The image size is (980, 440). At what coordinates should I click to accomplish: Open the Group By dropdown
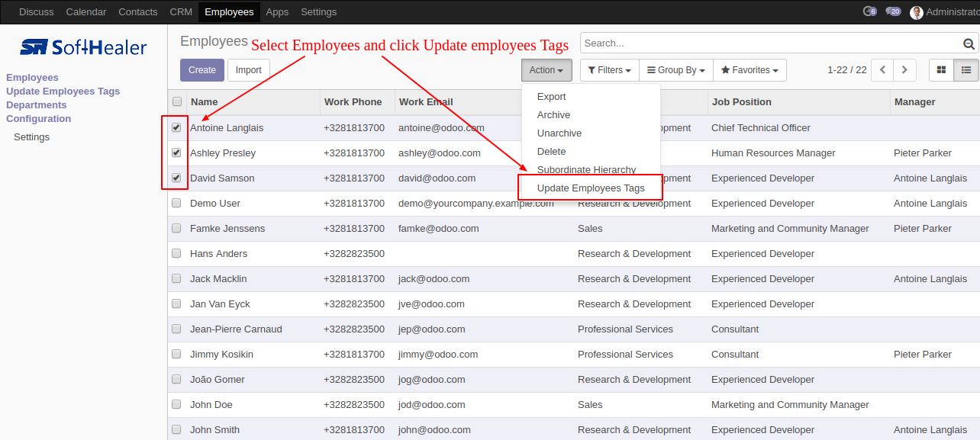point(675,70)
